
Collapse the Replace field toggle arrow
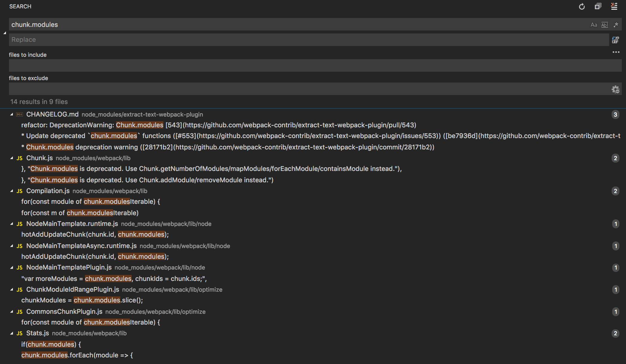(5, 33)
